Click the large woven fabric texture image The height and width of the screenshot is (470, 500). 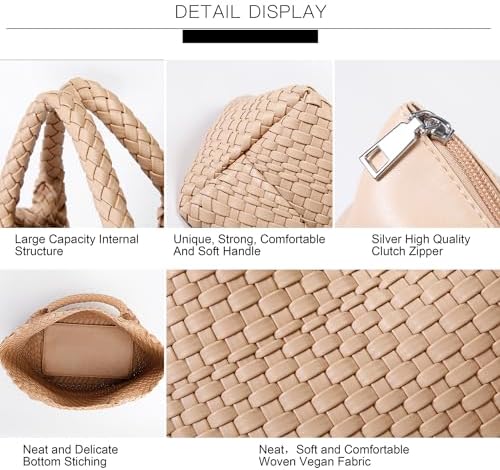[333, 353]
